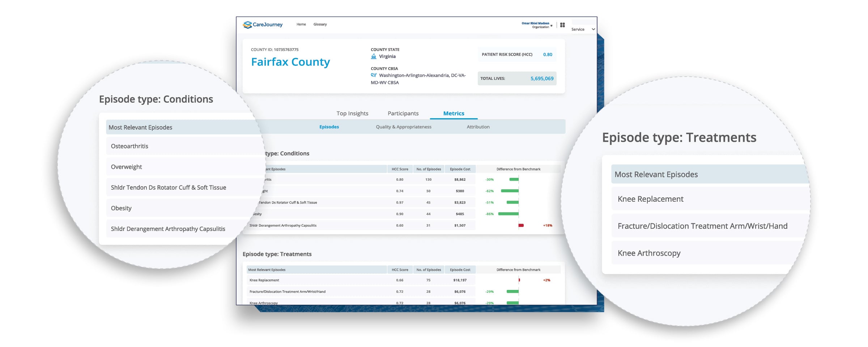The width and height of the screenshot is (868, 347).
Task: Switch to the Top Insights tab
Action: pyautogui.click(x=352, y=113)
